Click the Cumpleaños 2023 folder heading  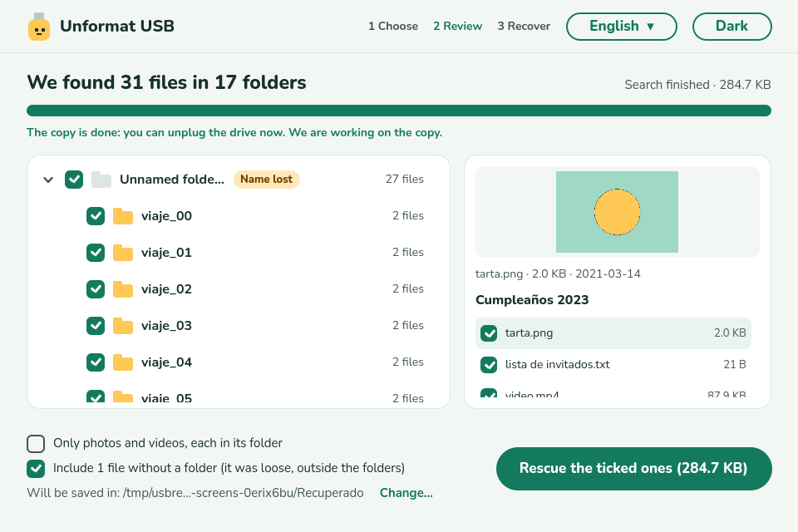pos(532,300)
